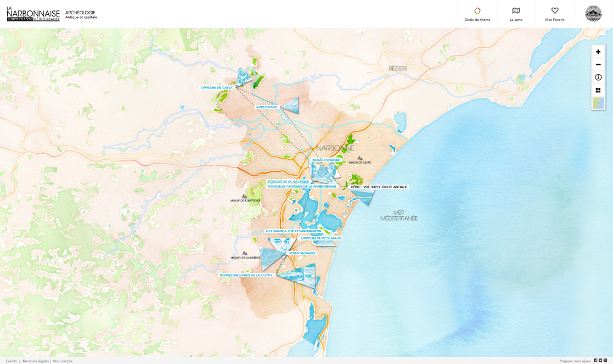Open Préparer mon séjour link
The height and width of the screenshot is (364, 613).
click(x=575, y=361)
